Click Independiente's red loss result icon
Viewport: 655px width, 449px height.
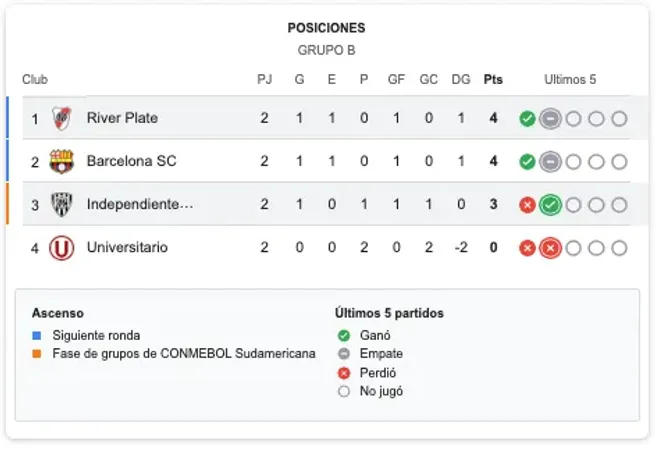[527, 205]
